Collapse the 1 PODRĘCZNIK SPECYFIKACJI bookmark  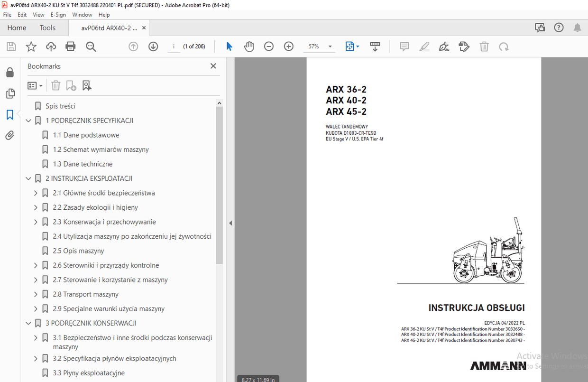pos(28,120)
